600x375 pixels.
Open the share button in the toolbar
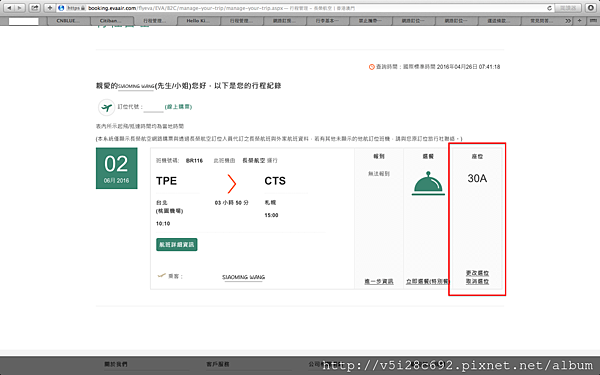pos(34,8)
